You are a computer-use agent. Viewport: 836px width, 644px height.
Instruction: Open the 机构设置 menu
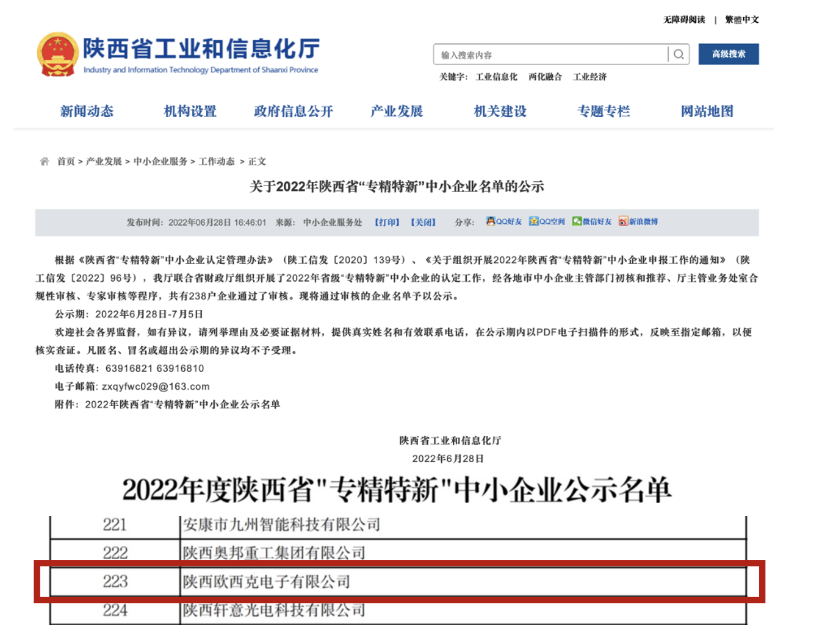click(190, 111)
